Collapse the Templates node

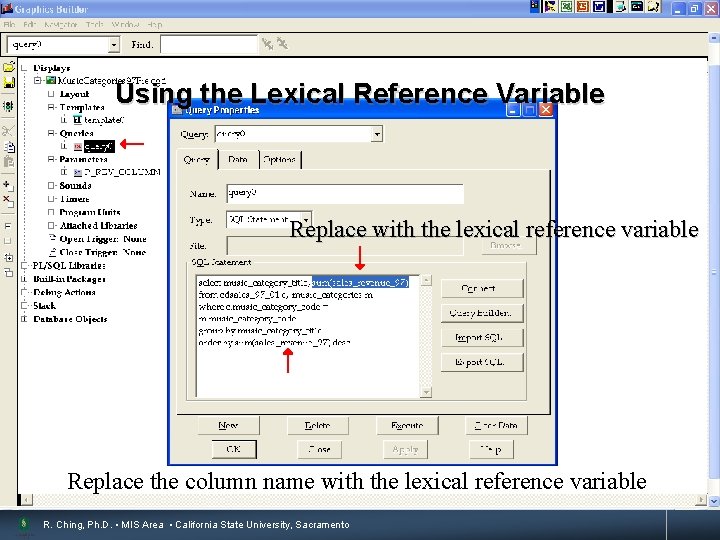tap(51, 107)
